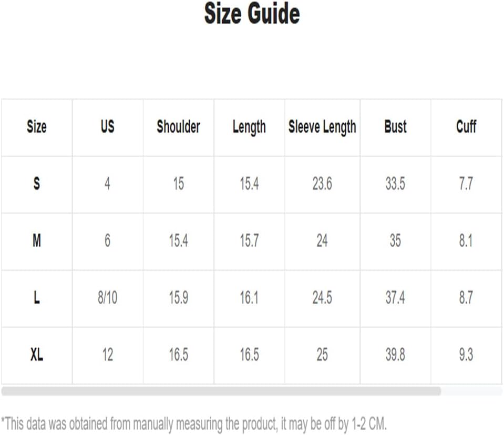Click the 15.9 shoulder value cell
Image resolution: width=504 pixels, height=435 pixels.
point(178,298)
